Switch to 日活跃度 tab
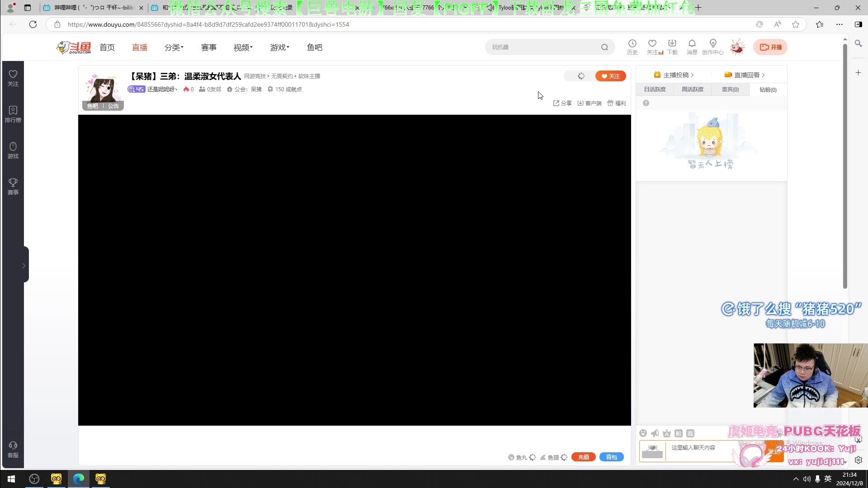This screenshot has width=868, height=488. (x=655, y=89)
